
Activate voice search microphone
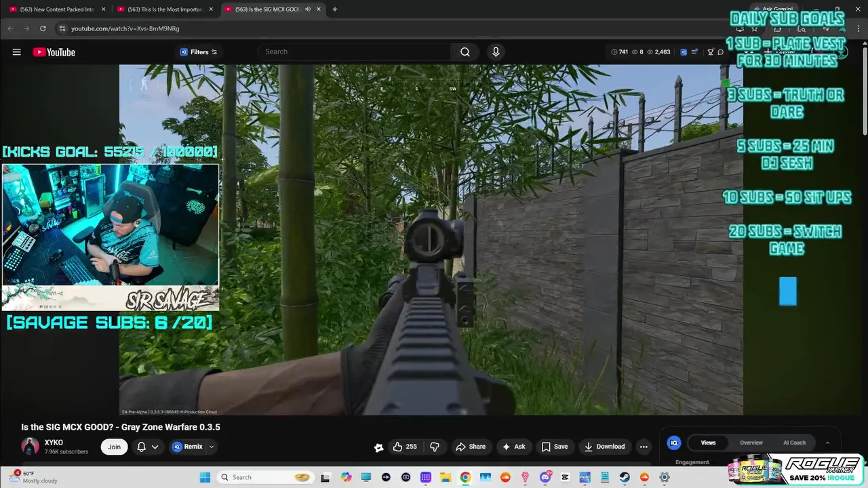tap(496, 52)
